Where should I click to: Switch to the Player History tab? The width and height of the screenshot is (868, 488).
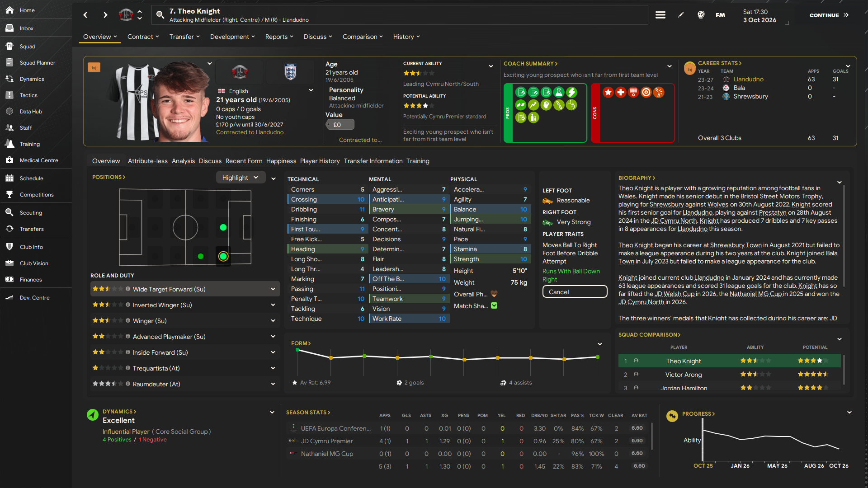click(x=320, y=161)
